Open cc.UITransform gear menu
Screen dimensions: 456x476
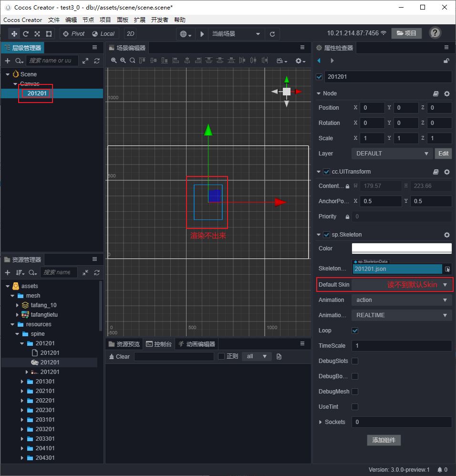click(447, 172)
